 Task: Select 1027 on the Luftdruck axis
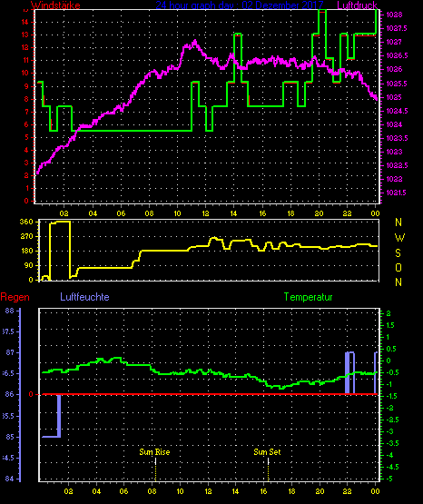click(x=394, y=42)
